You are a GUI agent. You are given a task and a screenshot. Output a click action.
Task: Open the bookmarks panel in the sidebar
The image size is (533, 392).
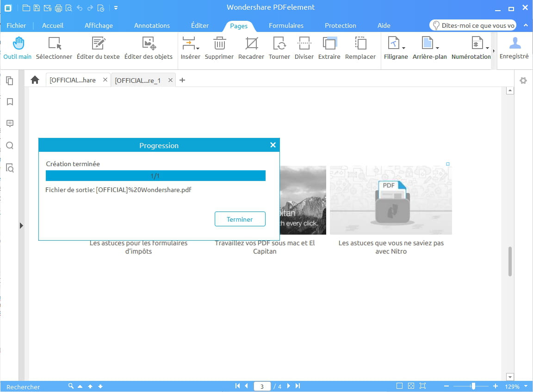pos(10,102)
